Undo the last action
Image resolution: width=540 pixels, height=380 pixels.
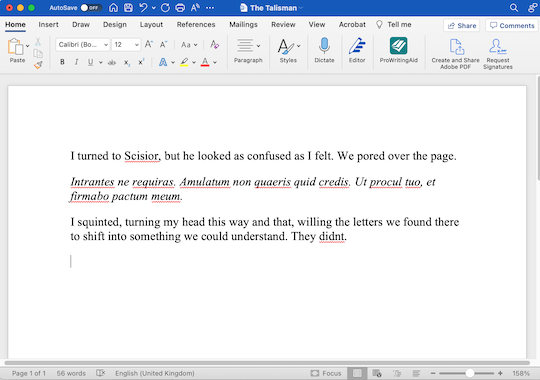tap(143, 8)
